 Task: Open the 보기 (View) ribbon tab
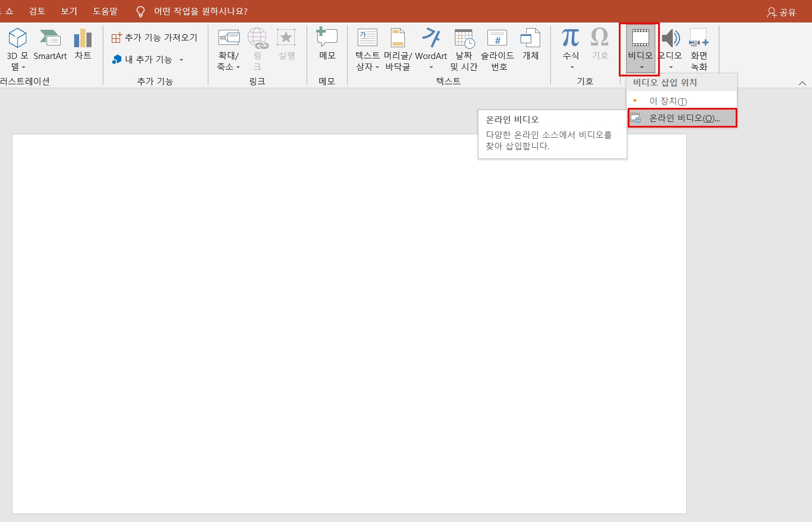pyautogui.click(x=69, y=11)
